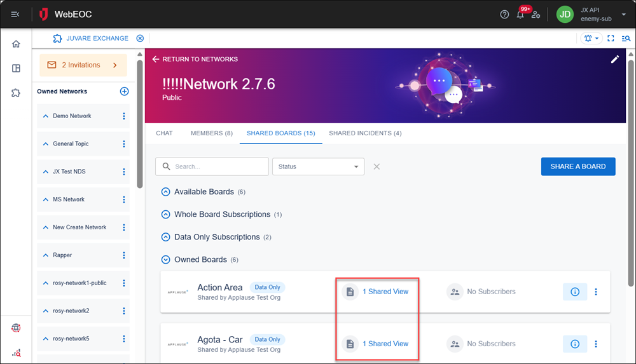
Task: Click Return to Networks link
Action: pos(195,59)
